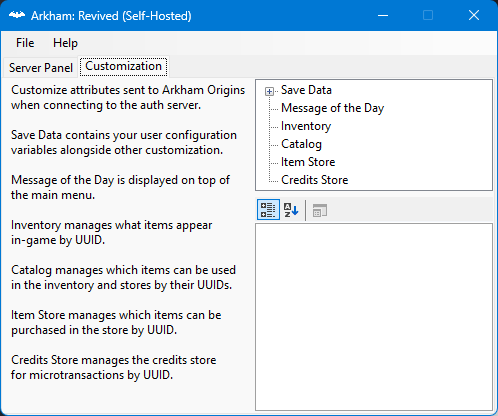
Task: Close the Arkham: Revived window
Action: tap(474, 15)
